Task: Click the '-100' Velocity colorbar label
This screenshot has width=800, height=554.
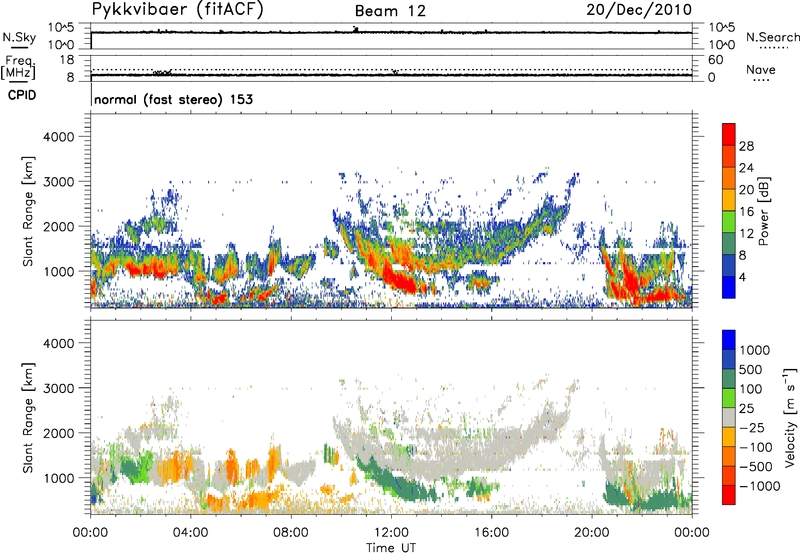Action: point(756,447)
